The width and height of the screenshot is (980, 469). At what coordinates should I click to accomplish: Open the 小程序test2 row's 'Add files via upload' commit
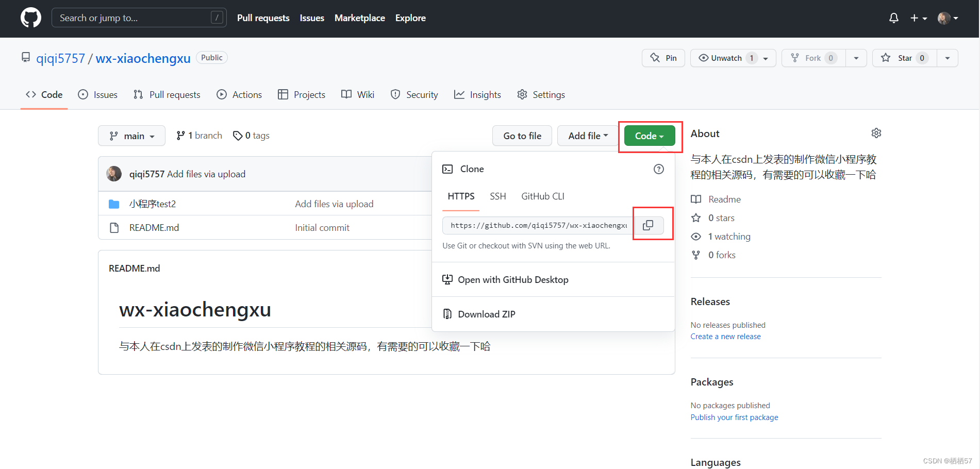click(x=334, y=204)
